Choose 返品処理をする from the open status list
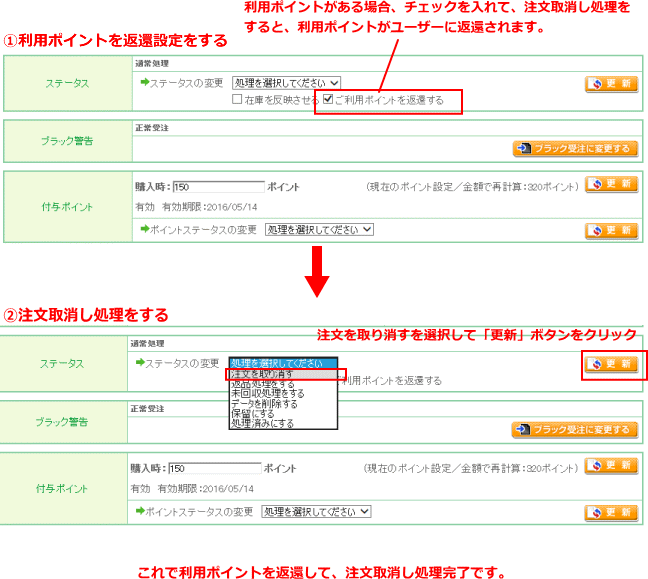This screenshot has height=579, width=648. [x=283, y=384]
